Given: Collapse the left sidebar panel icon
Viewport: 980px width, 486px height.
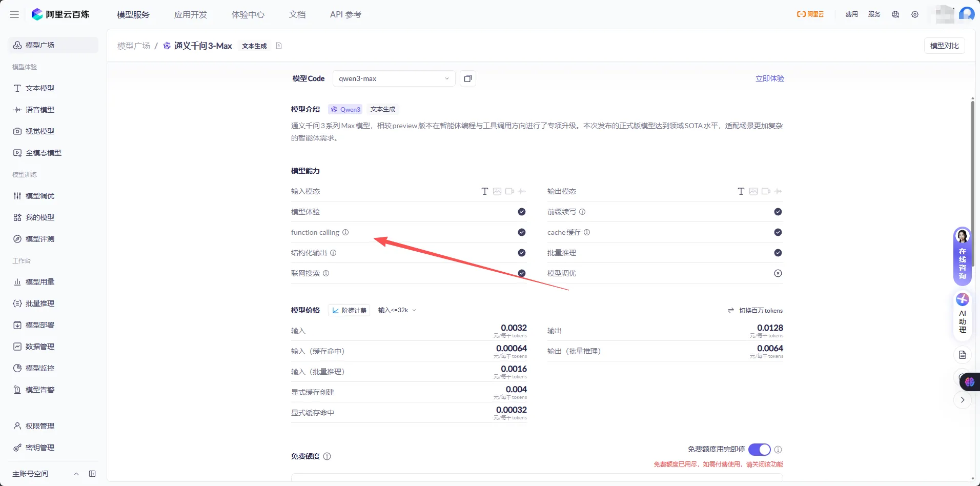Looking at the screenshot, I should (x=92, y=474).
